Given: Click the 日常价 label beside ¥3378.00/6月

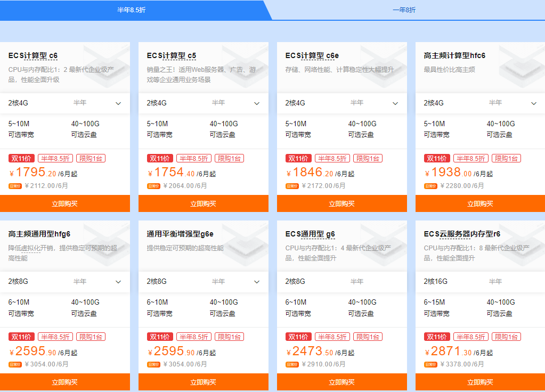Looking at the screenshot, I should click(430, 364).
